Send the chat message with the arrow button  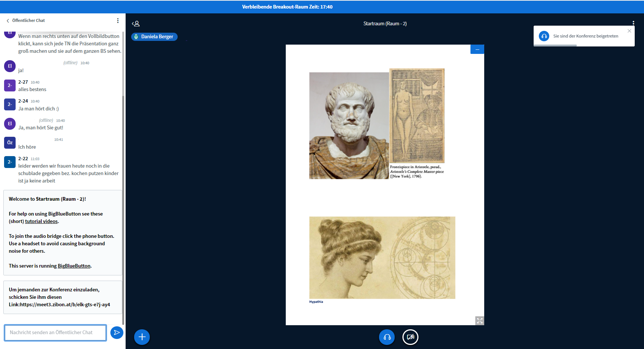pos(117,333)
